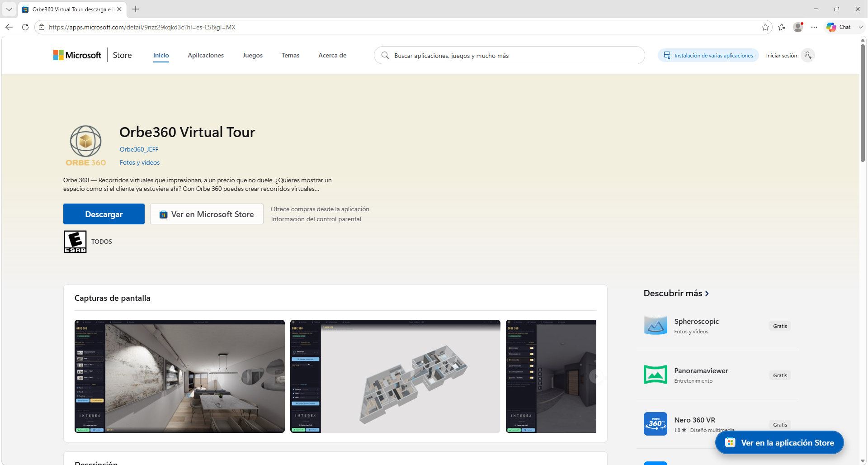Image resolution: width=868 pixels, height=465 pixels.
Task: Open third screenshot with dark interior
Action: pos(551,376)
